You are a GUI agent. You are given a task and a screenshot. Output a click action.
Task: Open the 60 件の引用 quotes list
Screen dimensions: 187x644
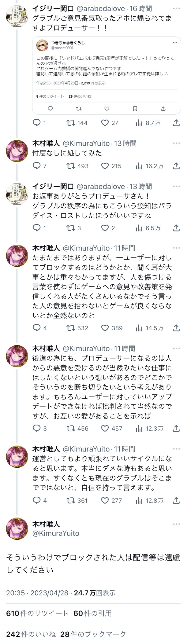[92, 613]
